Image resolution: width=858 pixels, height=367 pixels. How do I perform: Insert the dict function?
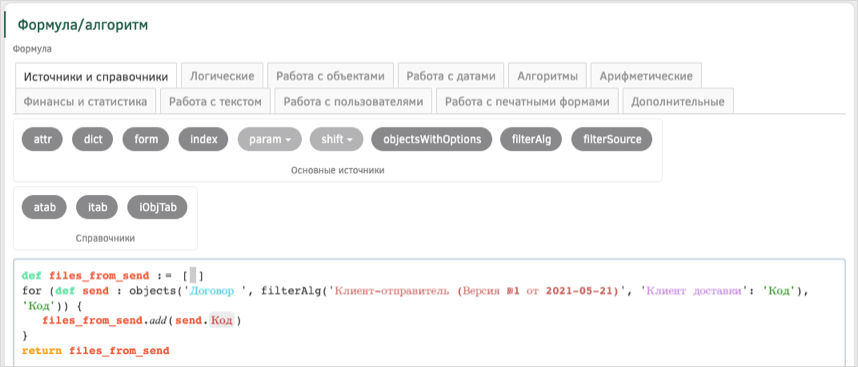pyautogui.click(x=92, y=139)
